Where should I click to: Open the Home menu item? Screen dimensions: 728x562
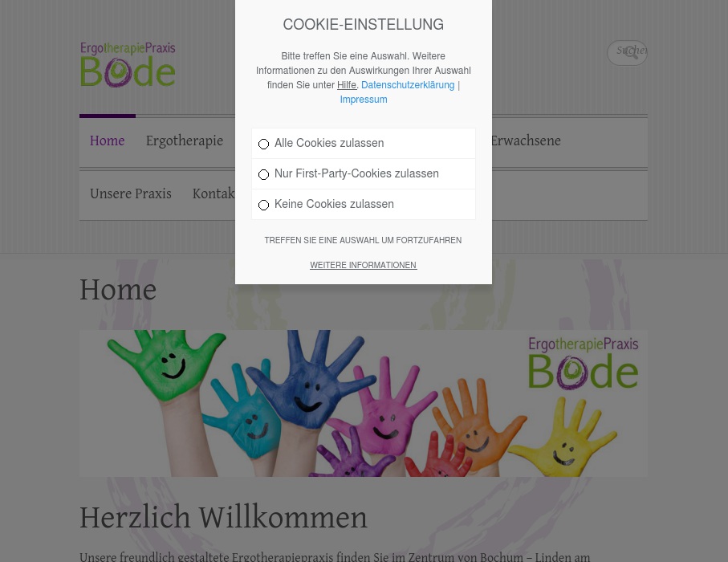click(108, 140)
